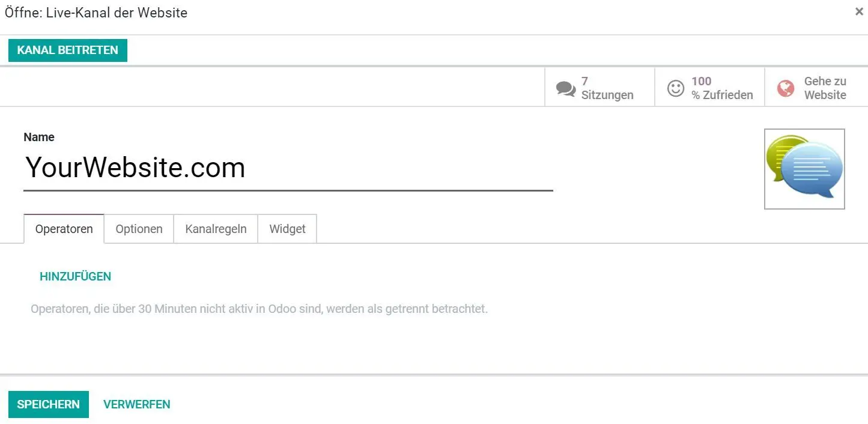868x424 pixels.
Task: Click the chat bubbles icon beside Sitzungen
Action: click(x=566, y=89)
